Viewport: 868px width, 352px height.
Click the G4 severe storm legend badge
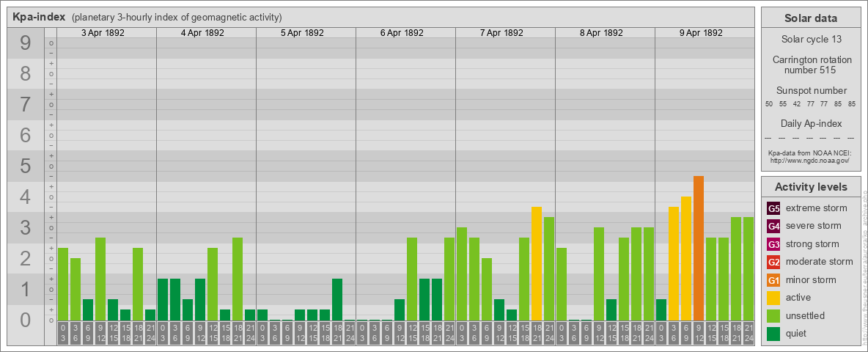click(774, 227)
